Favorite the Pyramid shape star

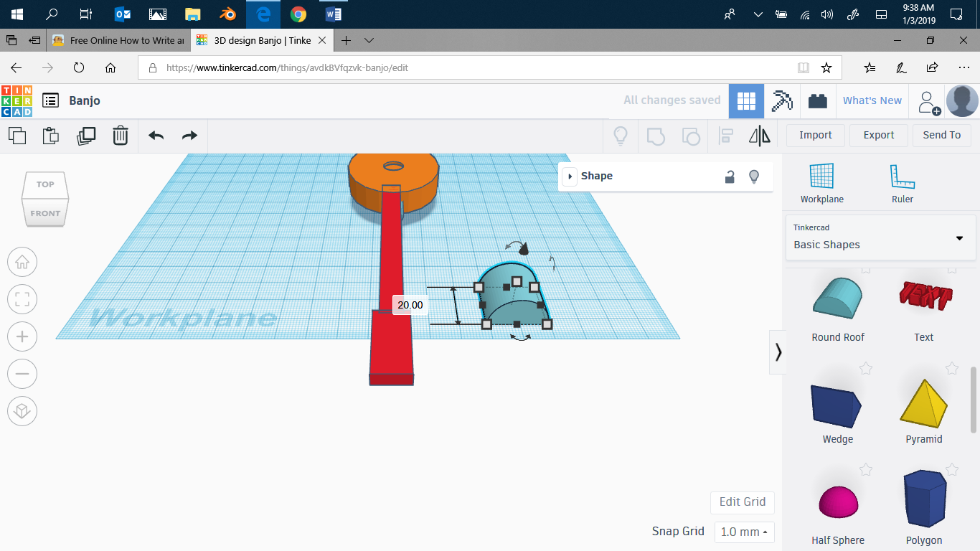tap(952, 368)
